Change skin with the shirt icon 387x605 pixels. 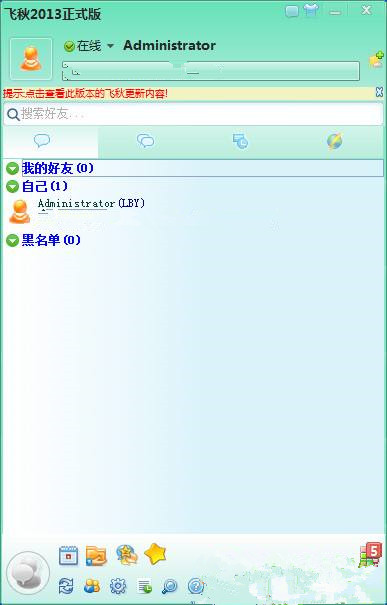311,11
